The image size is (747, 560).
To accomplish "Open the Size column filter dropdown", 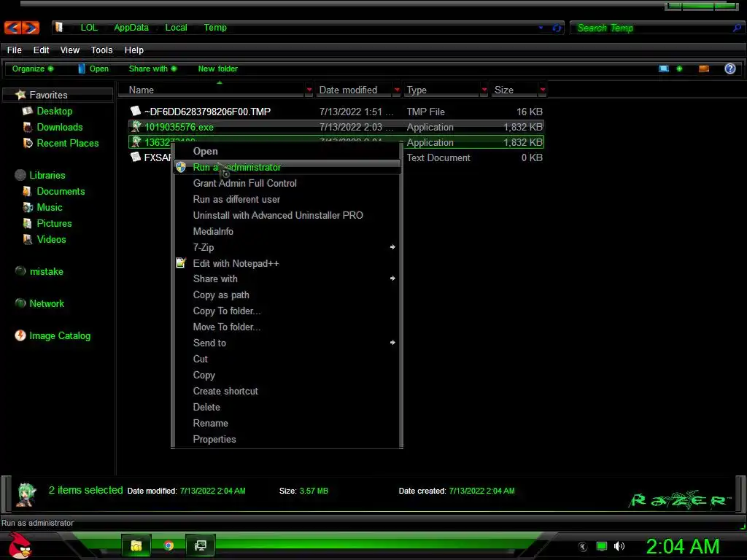I will (542, 90).
